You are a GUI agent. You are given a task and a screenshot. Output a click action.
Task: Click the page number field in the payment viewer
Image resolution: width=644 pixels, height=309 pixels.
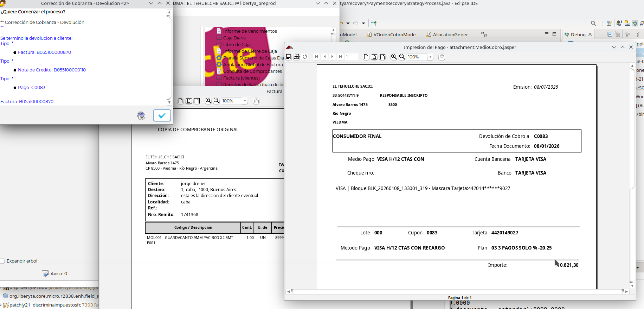[351, 57]
